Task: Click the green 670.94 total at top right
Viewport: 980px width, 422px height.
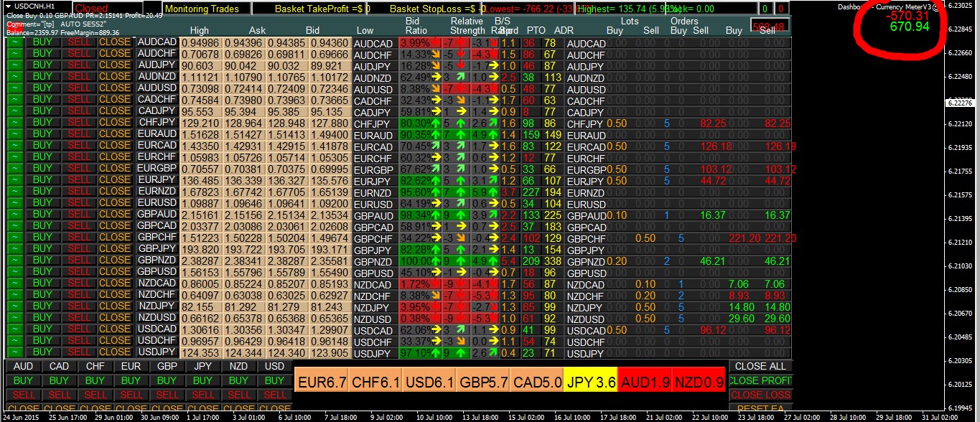Action: click(x=909, y=27)
